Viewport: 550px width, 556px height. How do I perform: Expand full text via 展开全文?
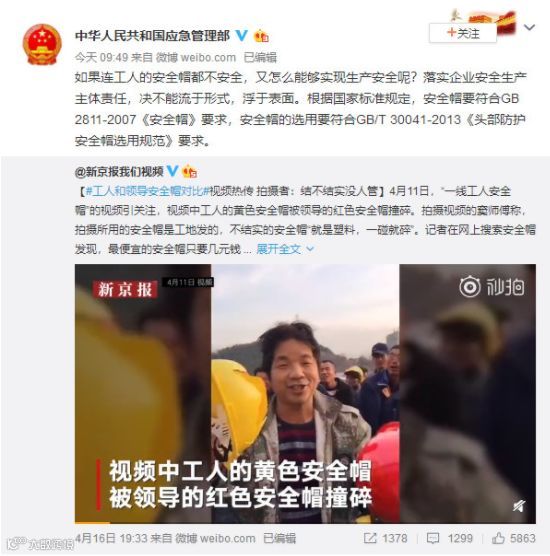pos(279,249)
